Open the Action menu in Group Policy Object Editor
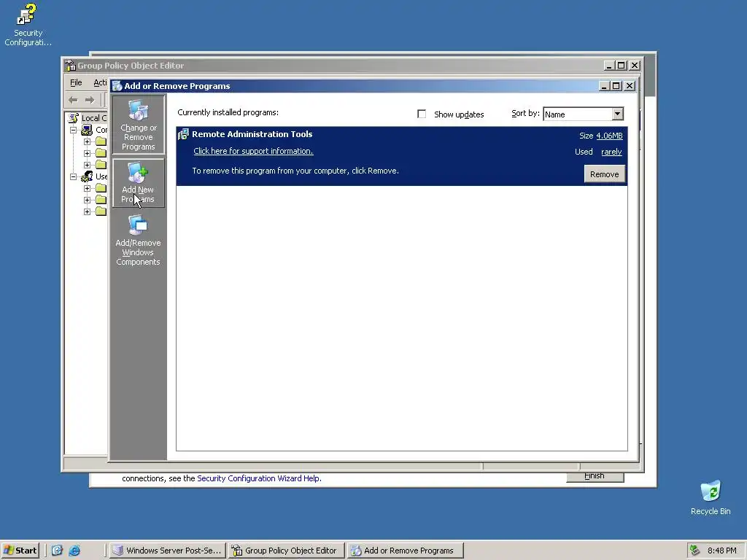 (100, 82)
